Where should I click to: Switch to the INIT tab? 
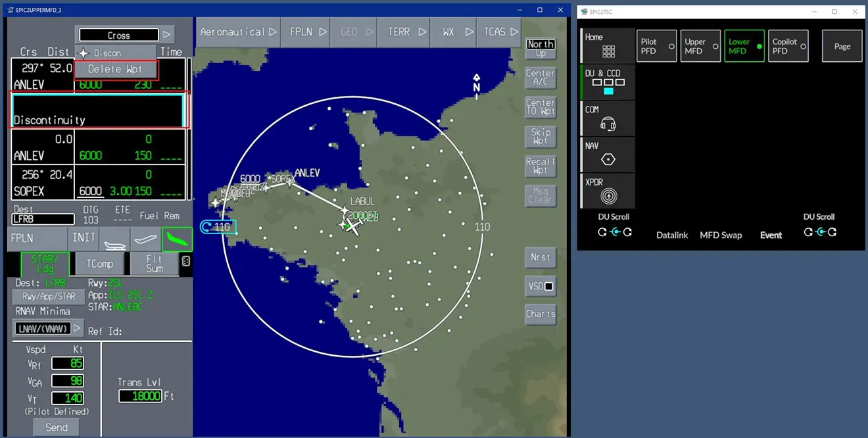[84, 239]
